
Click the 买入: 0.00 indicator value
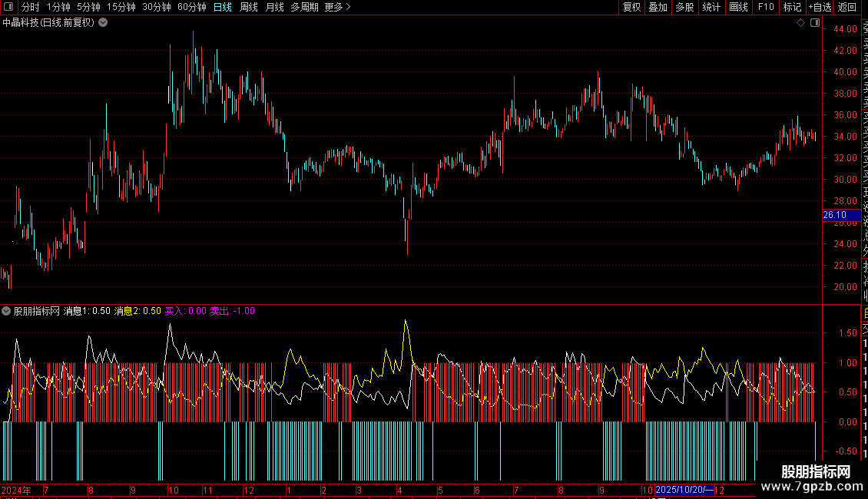coord(185,311)
